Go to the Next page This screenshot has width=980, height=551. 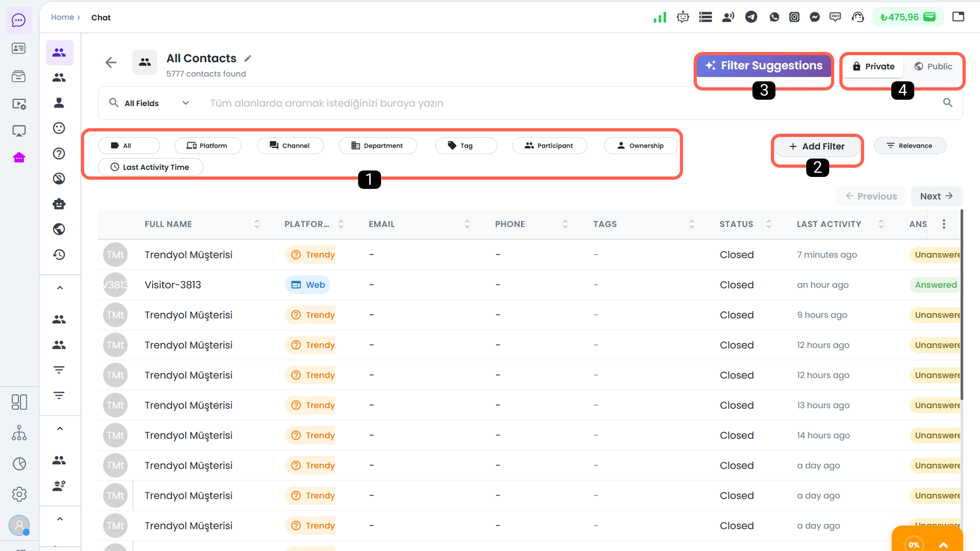click(936, 196)
